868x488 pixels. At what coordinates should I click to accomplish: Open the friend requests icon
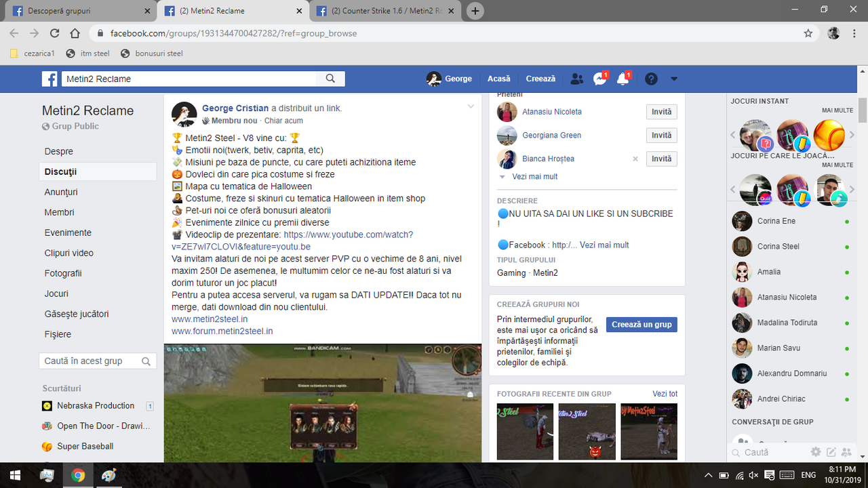click(x=577, y=79)
